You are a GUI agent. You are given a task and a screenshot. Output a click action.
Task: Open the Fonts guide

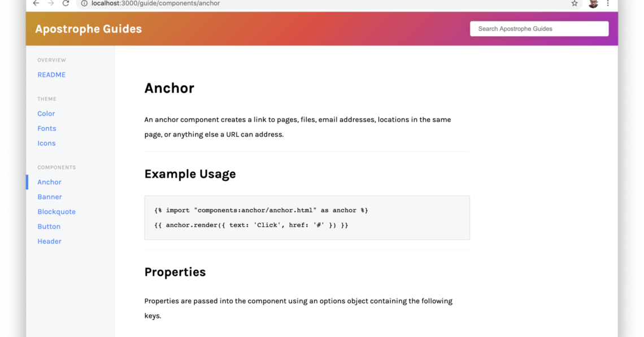(47, 128)
